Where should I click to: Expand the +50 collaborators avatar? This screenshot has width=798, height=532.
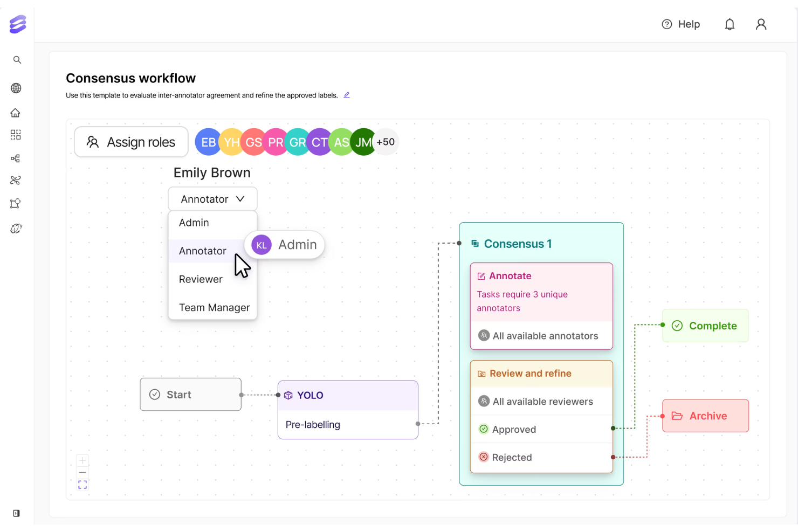[x=386, y=142]
